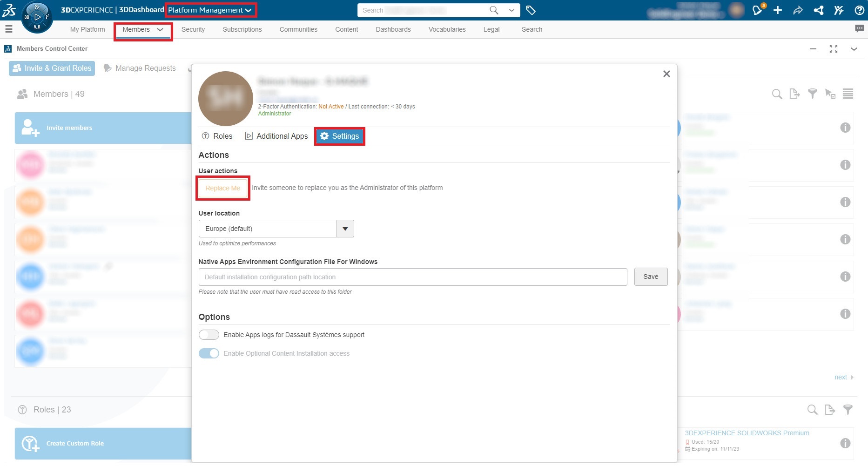Click the share arrow icon
This screenshot has height=466, width=868.
click(798, 10)
